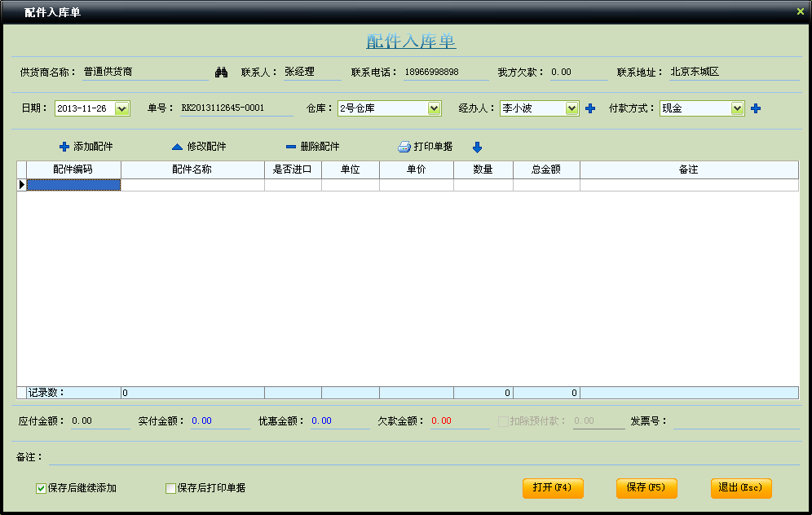
Task: Click the 仓库 combo box 2号仓库
Action: click(x=390, y=108)
